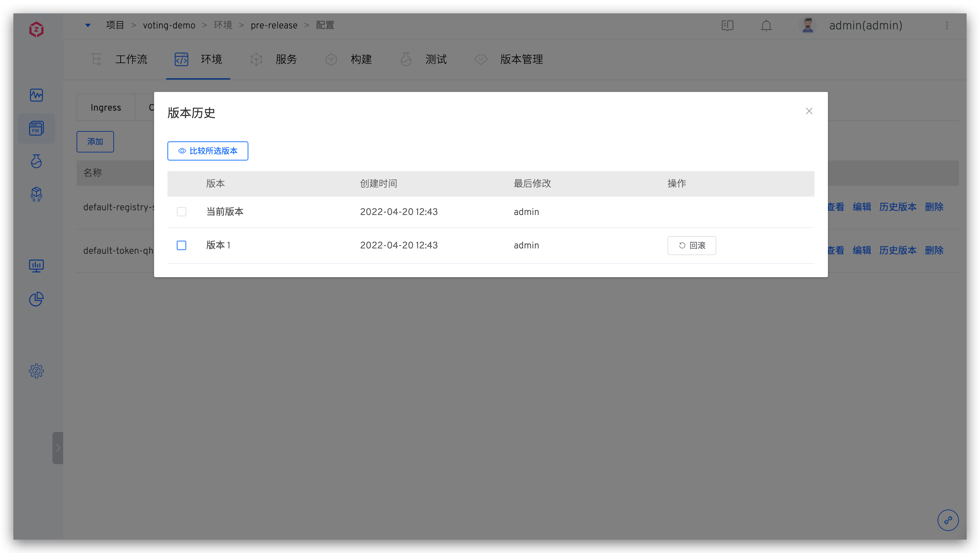Open the delivery package sidebar icon
This screenshot has height=553, width=980.
click(x=36, y=194)
